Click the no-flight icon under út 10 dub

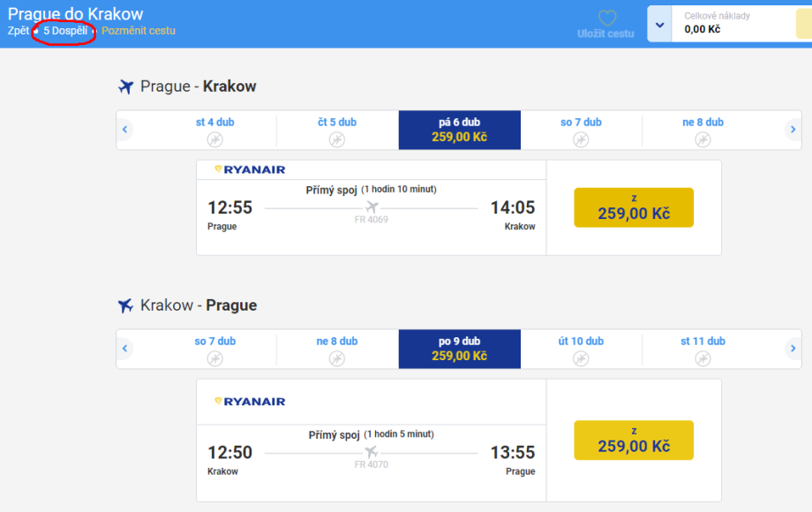581,358
